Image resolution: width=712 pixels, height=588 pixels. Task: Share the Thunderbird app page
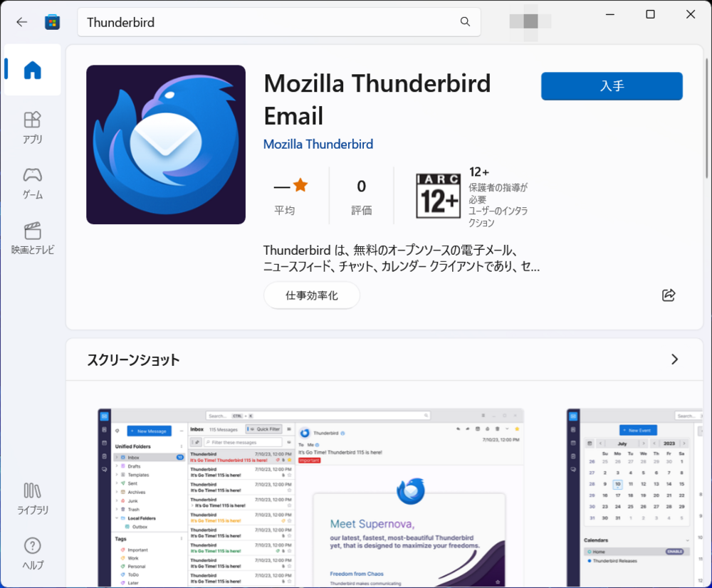click(668, 293)
